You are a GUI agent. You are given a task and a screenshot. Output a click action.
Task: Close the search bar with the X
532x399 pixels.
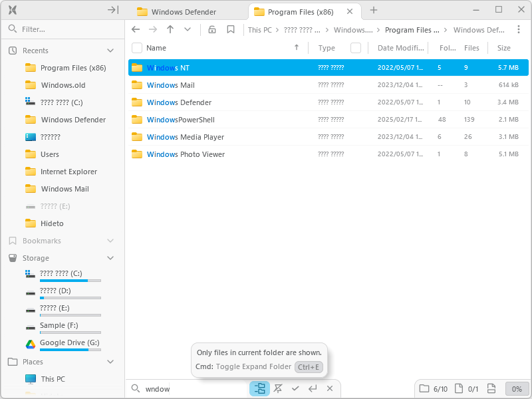point(330,388)
